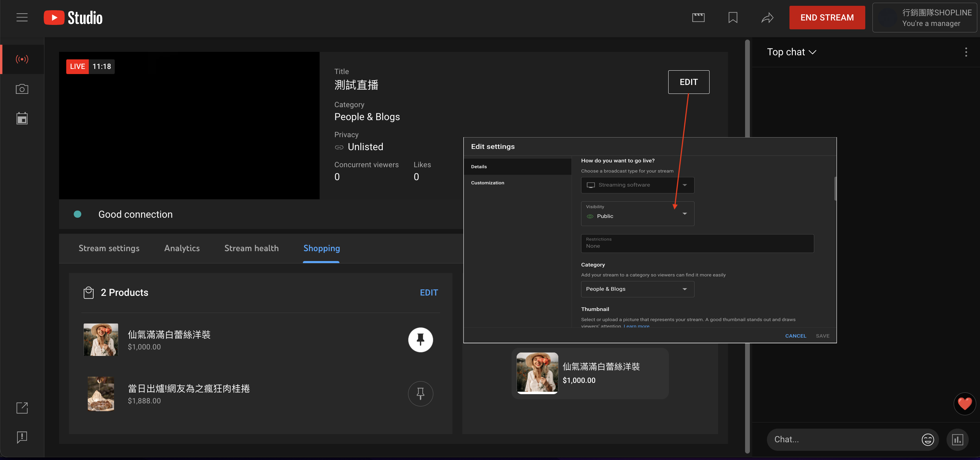This screenshot has width=980, height=460.
Task: Click the Chat... message input field
Action: (x=844, y=440)
